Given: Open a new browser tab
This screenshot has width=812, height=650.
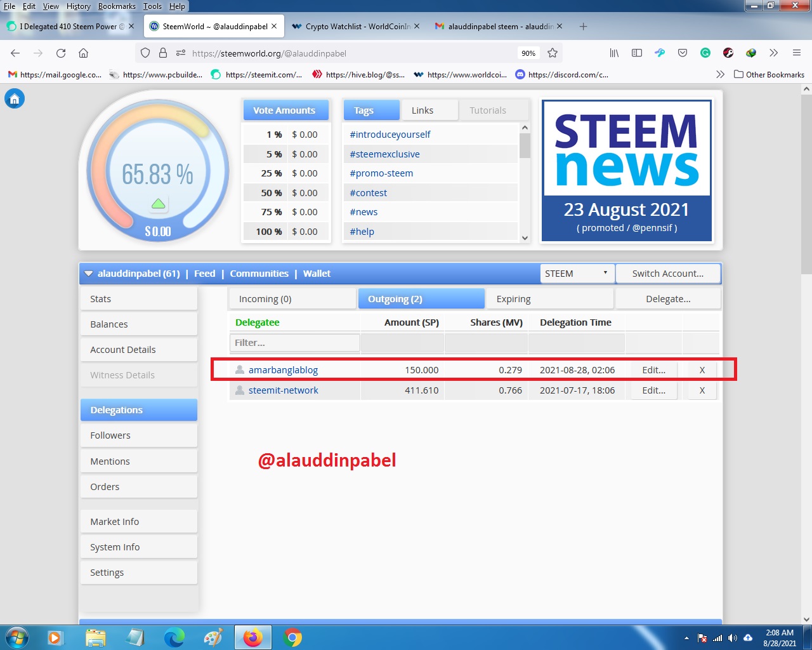Looking at the screenshot, I should (583, 27).
